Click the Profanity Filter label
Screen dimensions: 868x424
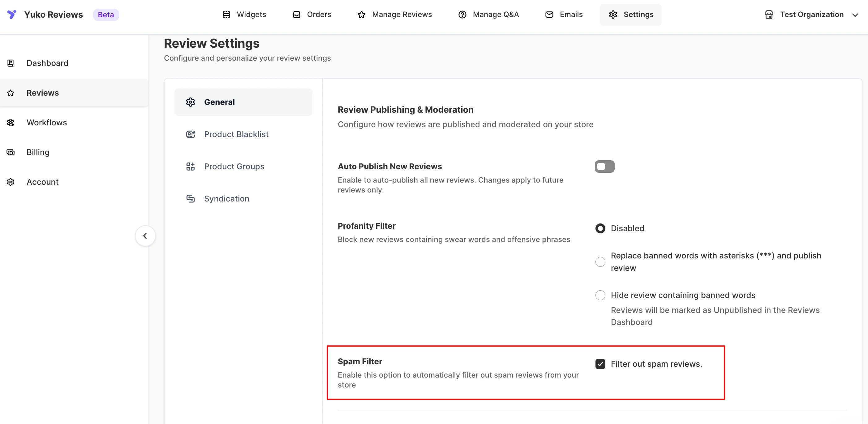367,226
